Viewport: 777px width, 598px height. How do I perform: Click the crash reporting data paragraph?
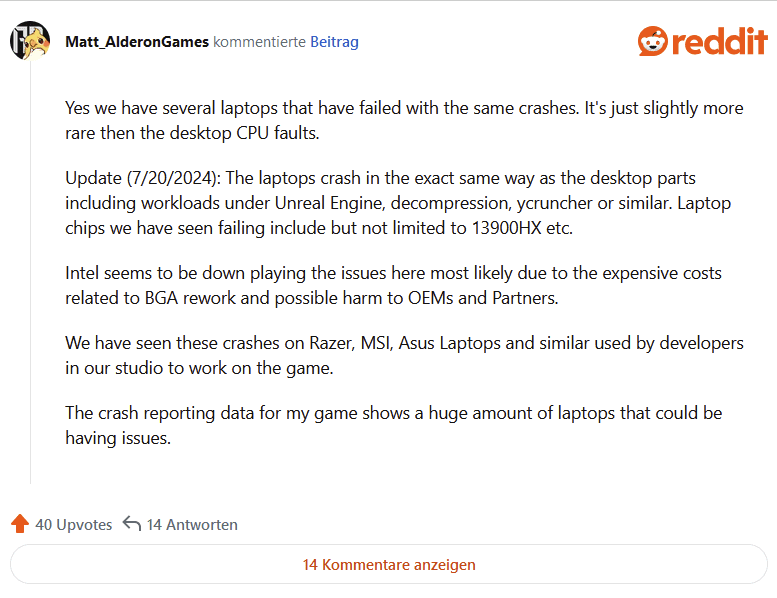(393, 425)
